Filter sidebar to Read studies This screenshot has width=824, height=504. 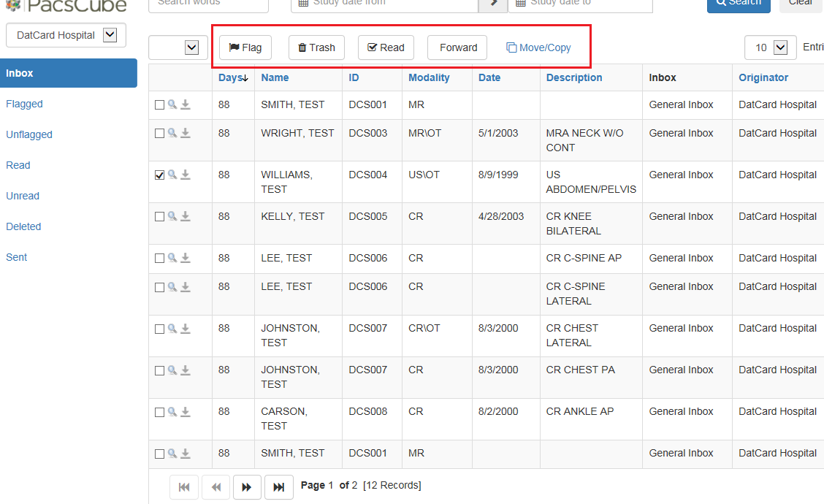tap(18, 165)
